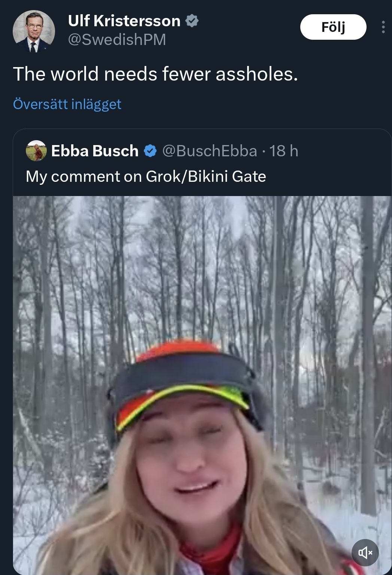Open Ebba Busch's small profile avatar

click(x=36, y=151)
